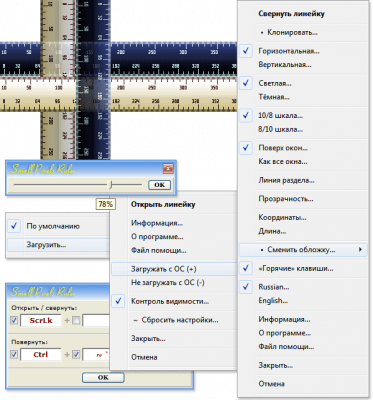Close the transparency slider dialog with the red X
This screenshot has width=373, height=400.
coord(168,169)
